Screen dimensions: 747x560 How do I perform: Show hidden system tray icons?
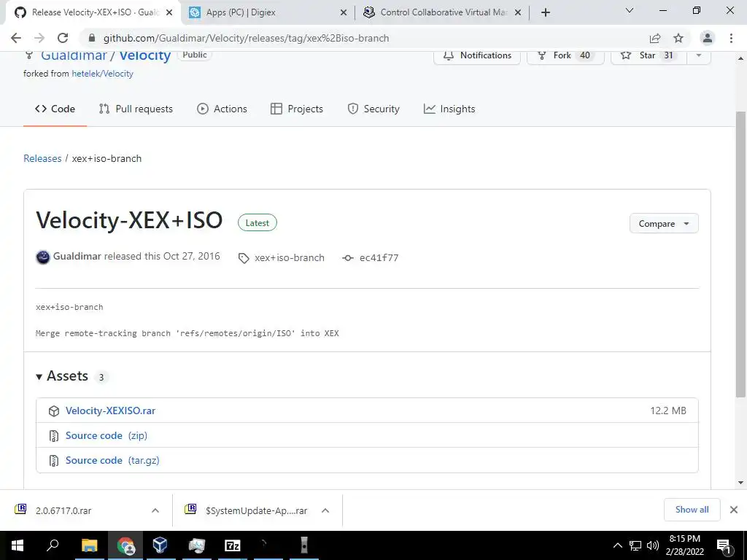pyautogui.click(x=617, y=545)
